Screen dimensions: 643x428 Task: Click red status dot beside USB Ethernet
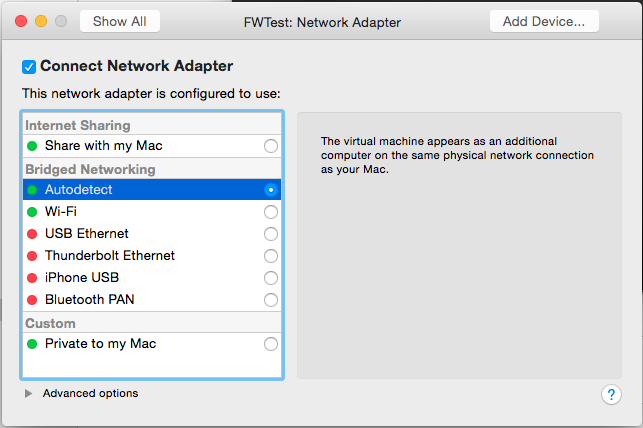(x=32, y=234)
